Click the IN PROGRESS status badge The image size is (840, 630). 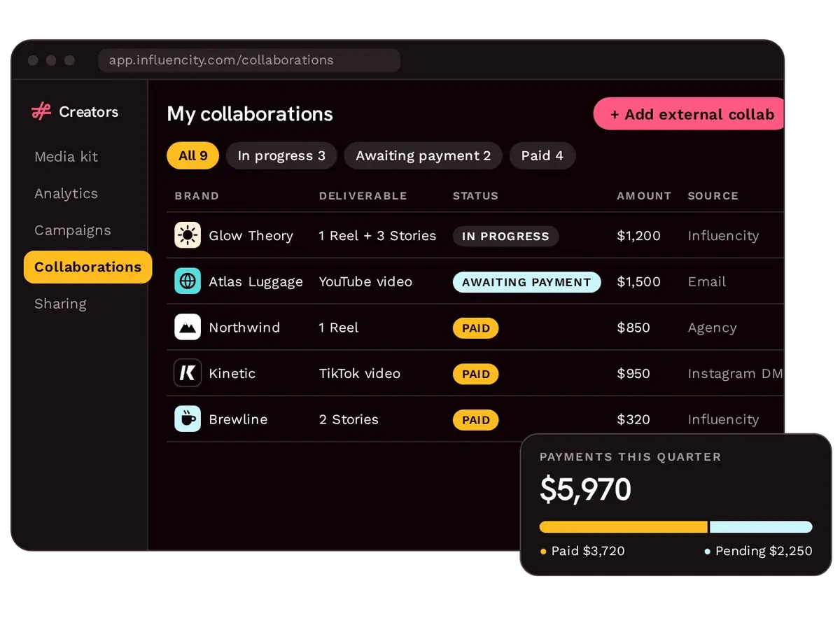click(505, 236)
